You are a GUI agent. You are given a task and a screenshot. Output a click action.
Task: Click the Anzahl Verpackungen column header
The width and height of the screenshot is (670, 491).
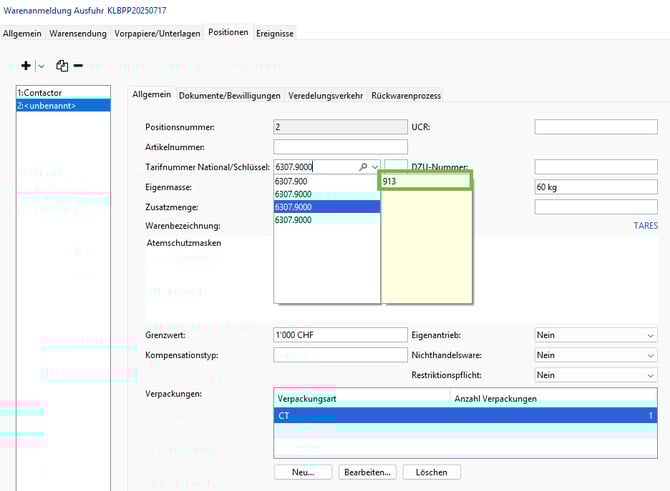coord(553,399)
